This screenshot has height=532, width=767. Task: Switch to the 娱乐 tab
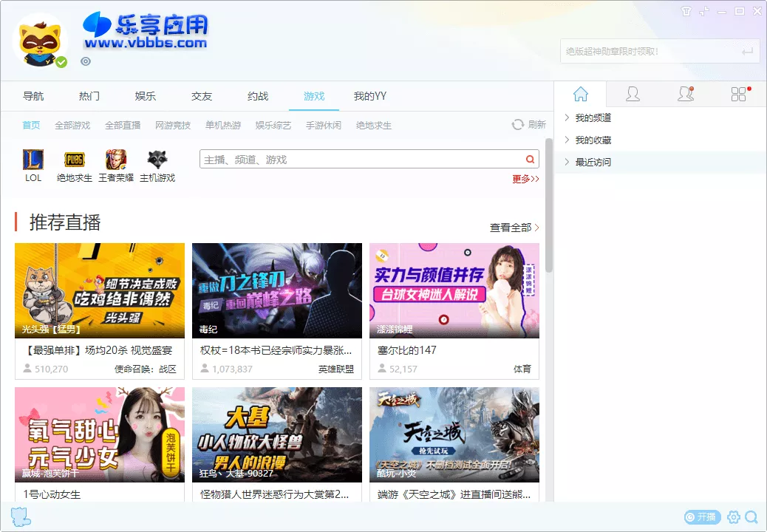145,95
